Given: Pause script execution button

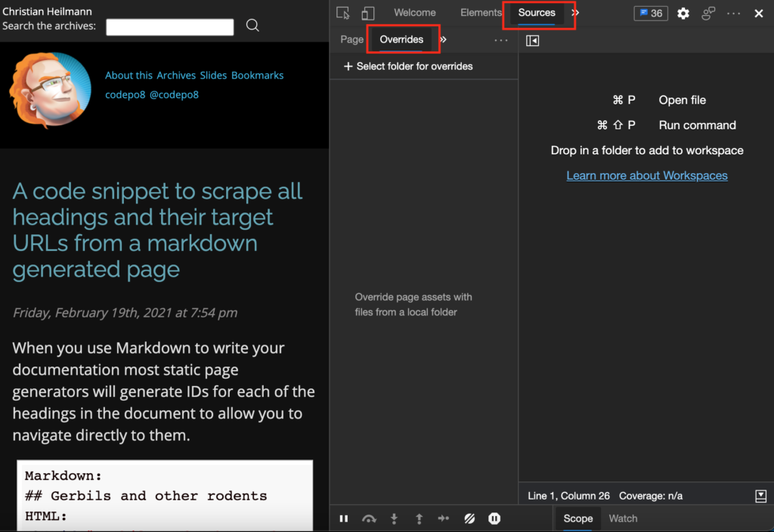Looking at the screenshot, I should 344,518.
